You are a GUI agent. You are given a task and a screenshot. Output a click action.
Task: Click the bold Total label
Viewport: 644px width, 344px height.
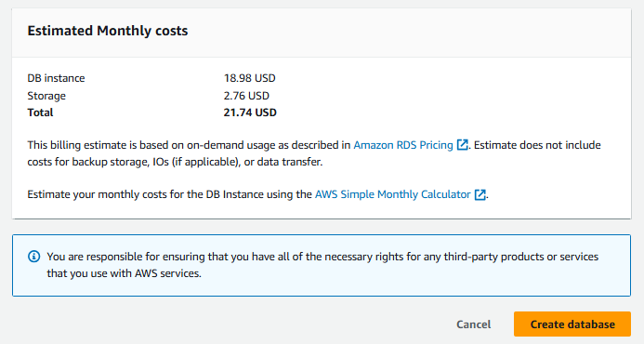(x=40, y=112)
